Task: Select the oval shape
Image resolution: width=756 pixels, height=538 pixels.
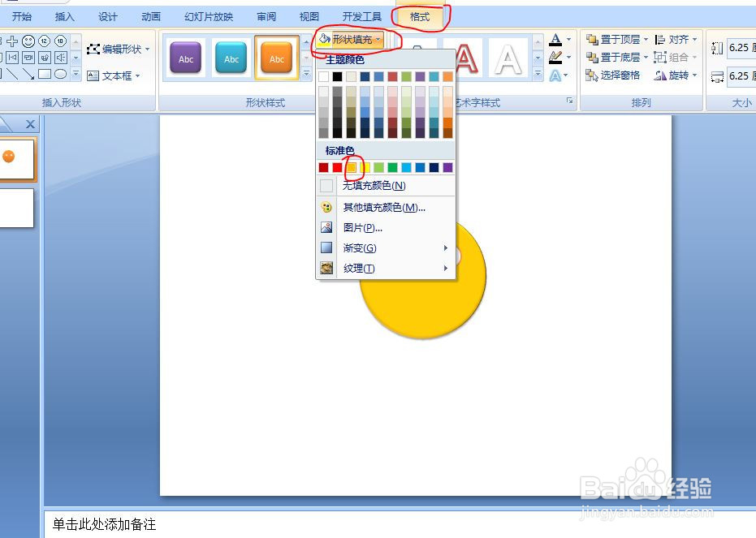Action: (60, 74)
